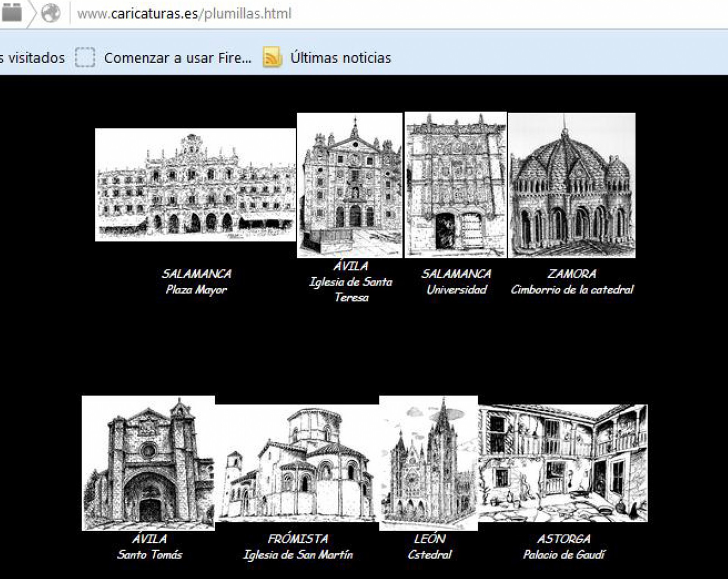Viewport: 728px width, 579px height.
Task: Open the Últimas noticias bookmark
Action: click(340, 58)
